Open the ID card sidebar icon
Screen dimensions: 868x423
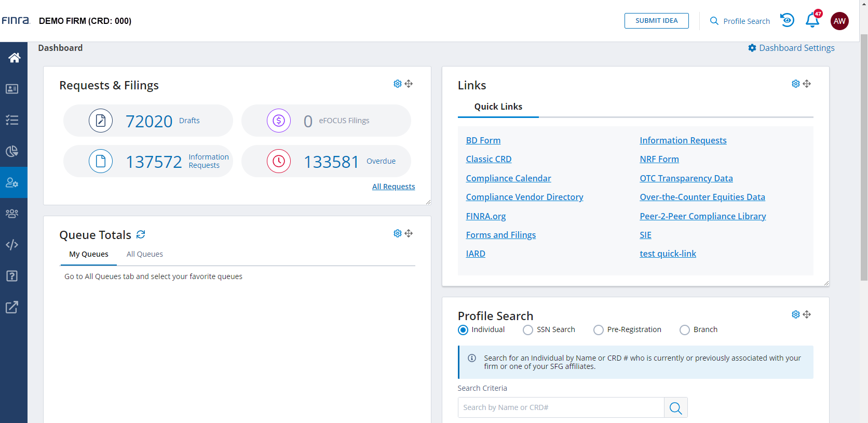click(x=12, y=89)
